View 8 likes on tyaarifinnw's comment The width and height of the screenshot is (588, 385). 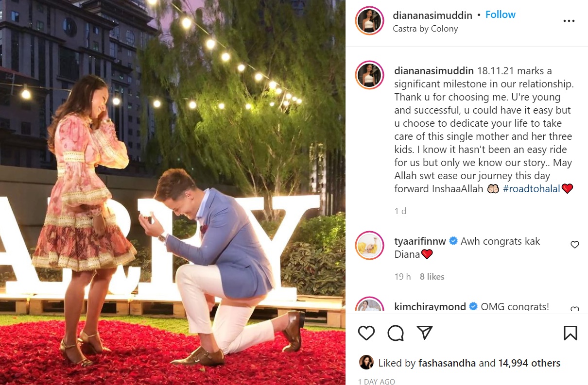(432, 276)
